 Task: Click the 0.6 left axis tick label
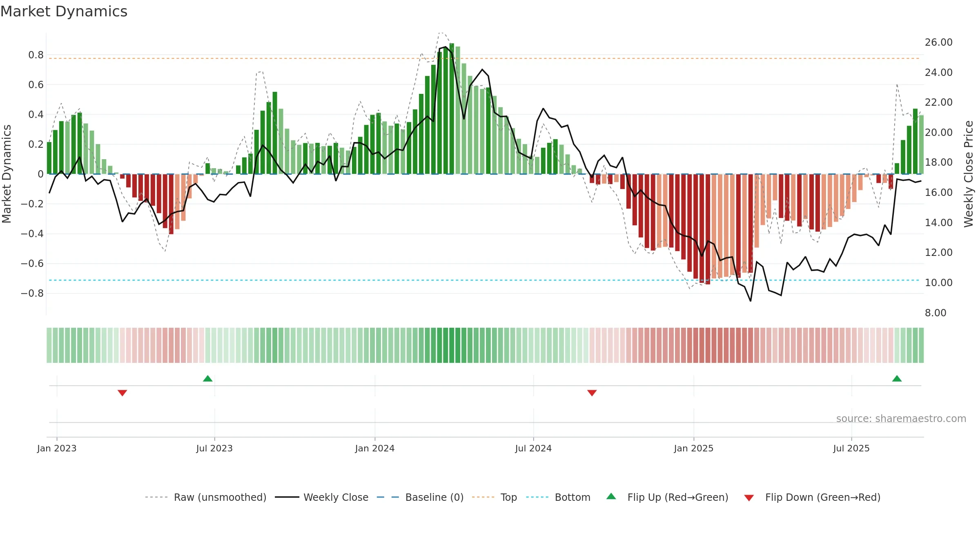[x=36, y=85]
